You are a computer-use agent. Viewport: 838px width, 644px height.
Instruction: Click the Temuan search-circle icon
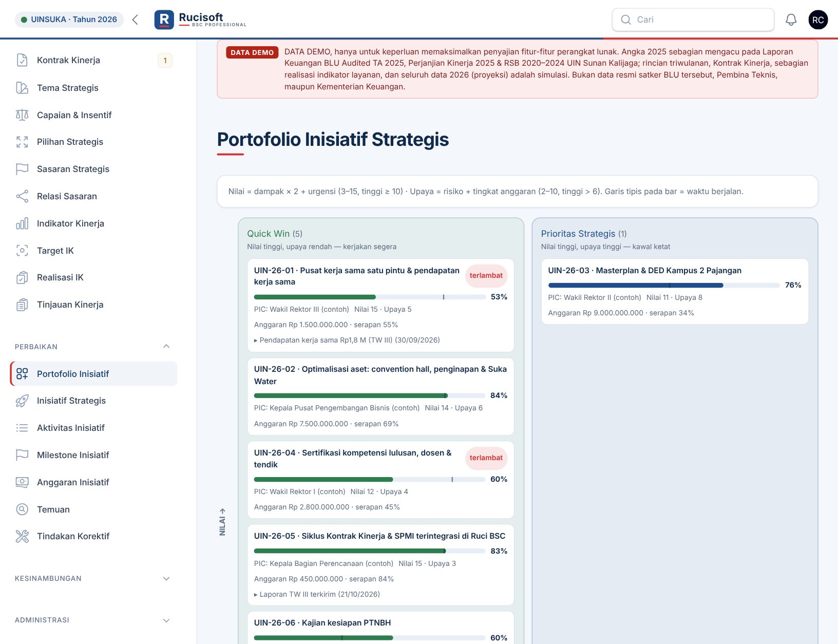[22, 509]
